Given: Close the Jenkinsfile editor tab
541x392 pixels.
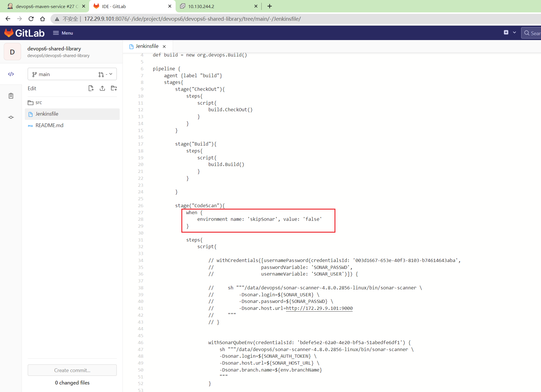Looking at the screenshot, I should (x=164, y=46).
